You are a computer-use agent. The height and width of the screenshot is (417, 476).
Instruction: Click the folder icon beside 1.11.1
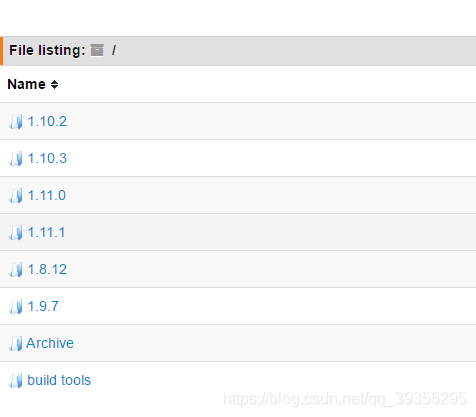[16, 233]
